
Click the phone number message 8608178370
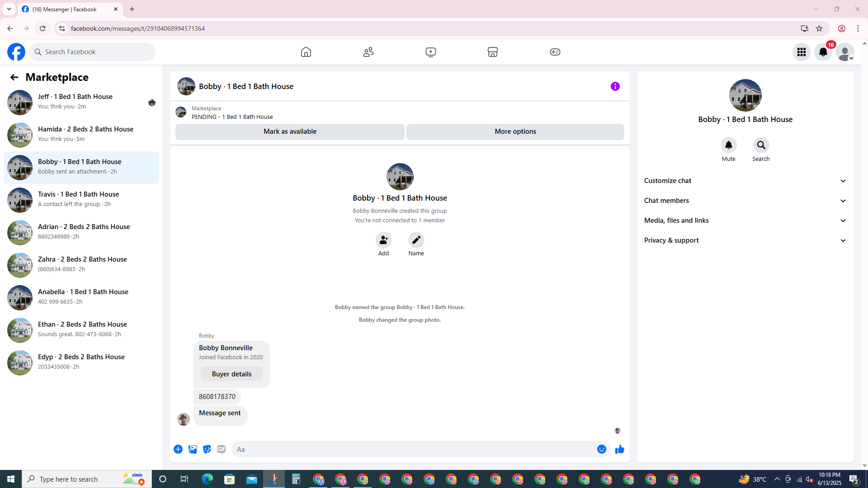click(217, 397)
